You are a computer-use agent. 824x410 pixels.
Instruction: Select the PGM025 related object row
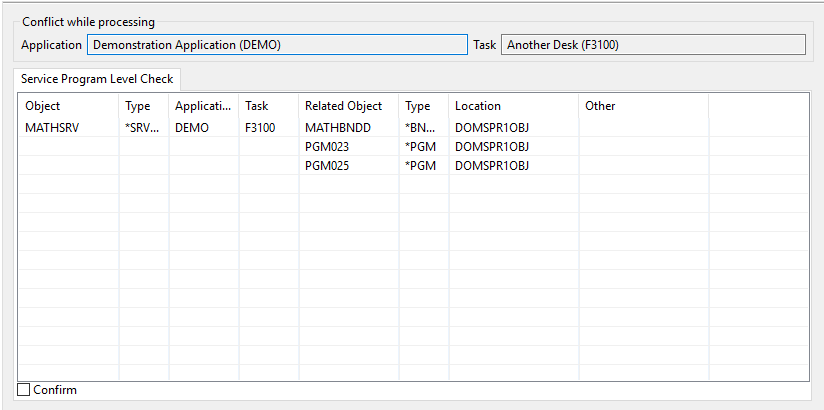click(414, 166)
